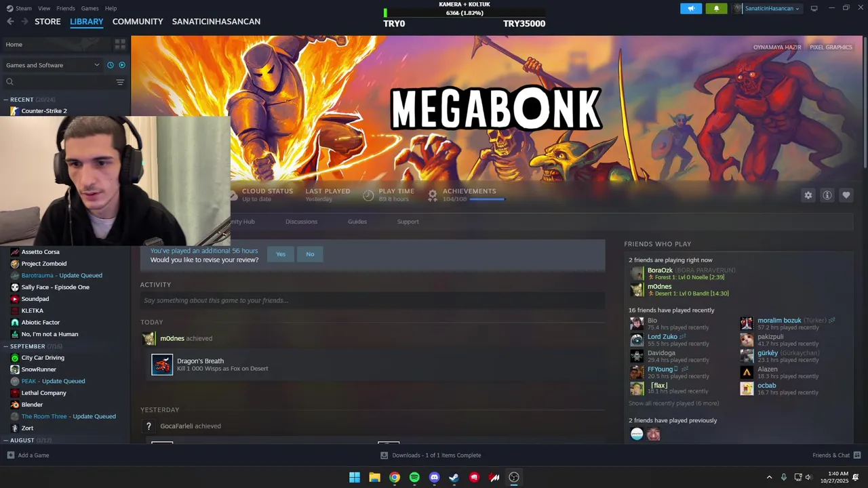Collapse the AUGUST category
The width and height of the screenshot is (868, 488).
coord(6,441)
